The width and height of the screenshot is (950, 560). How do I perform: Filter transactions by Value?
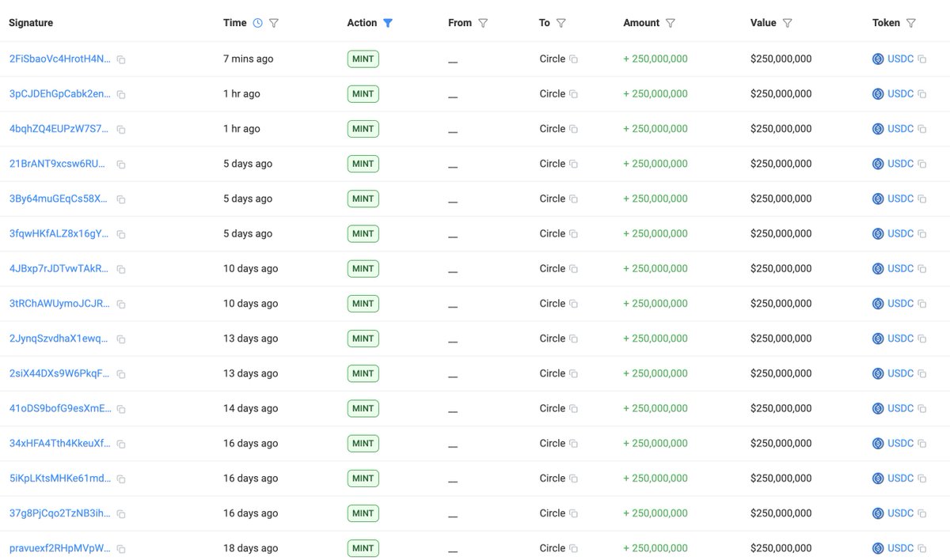click(788, 23)
